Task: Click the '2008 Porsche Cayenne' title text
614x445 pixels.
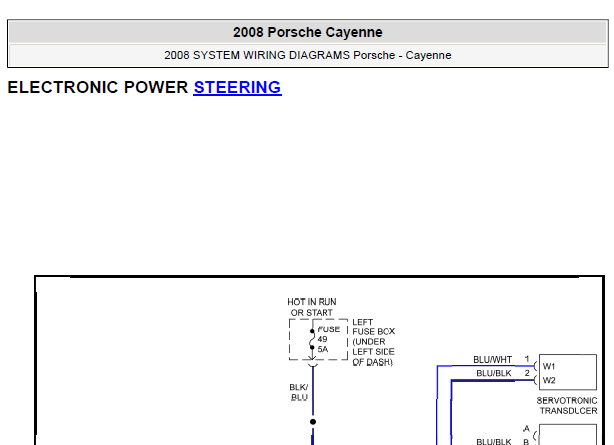Action: click(x=307, y=32)
